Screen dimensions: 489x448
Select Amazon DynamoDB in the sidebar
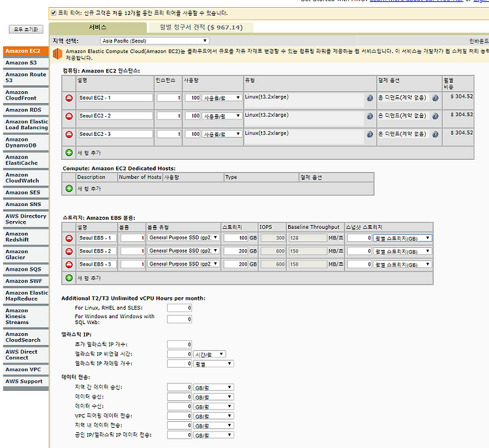[26, 142]
